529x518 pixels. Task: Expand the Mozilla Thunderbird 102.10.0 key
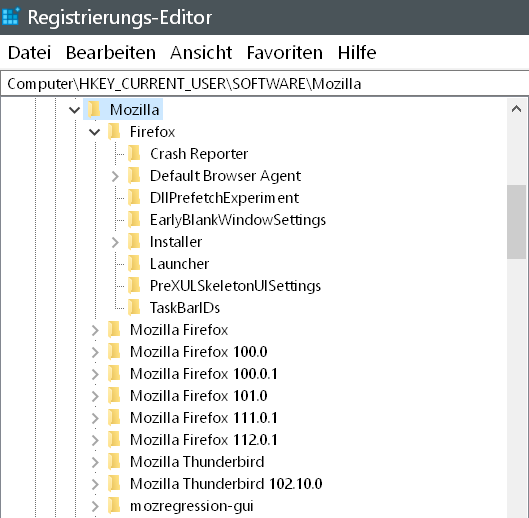pos(95,484)
